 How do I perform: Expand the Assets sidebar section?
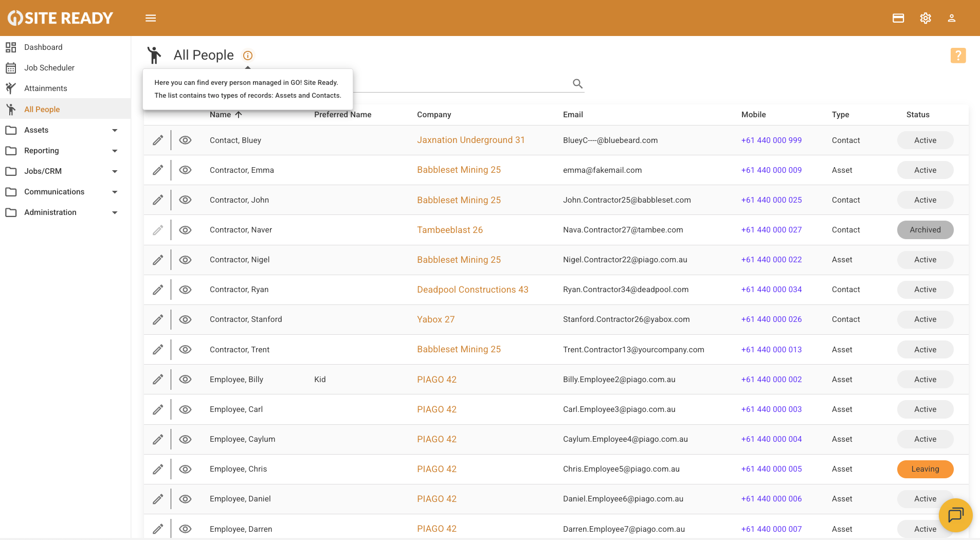(115, 130)
